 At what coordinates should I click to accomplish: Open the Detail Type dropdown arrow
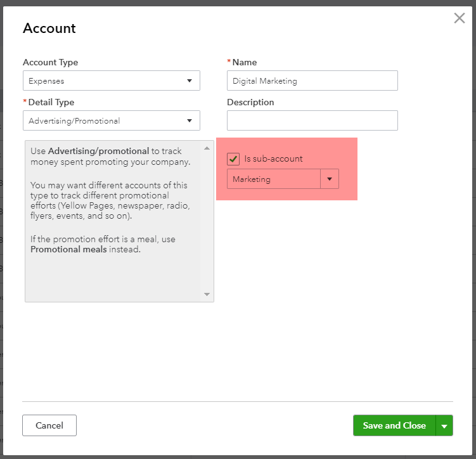coord(190,121)
